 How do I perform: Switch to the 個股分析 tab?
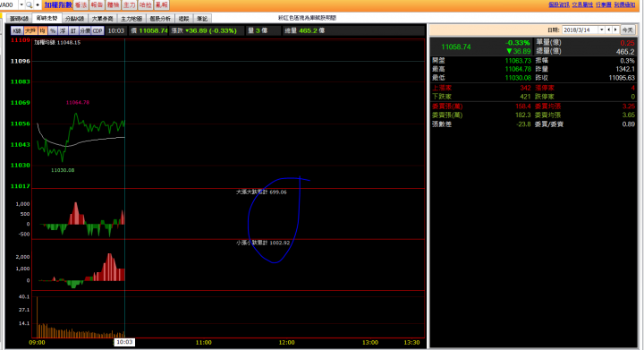160,19
